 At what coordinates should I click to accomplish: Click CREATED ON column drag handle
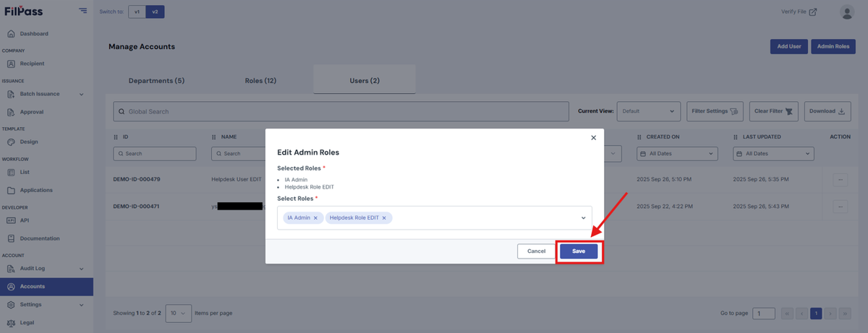click(639, 137)
